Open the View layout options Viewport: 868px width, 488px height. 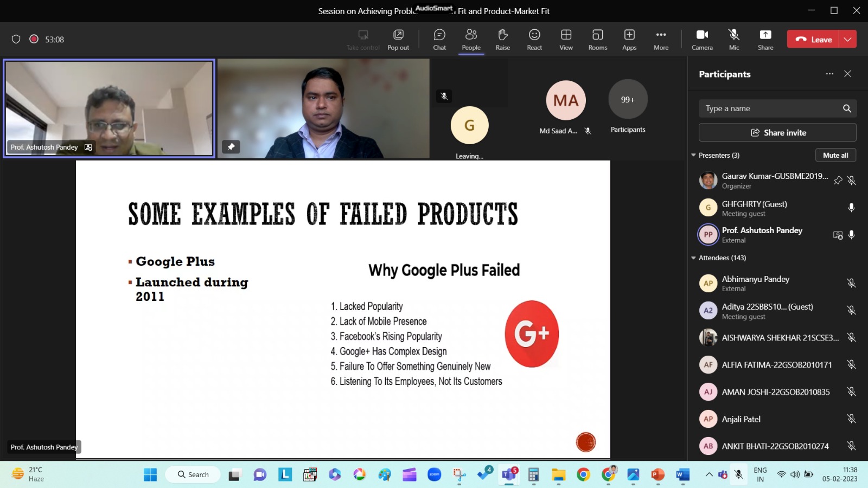coord(566,40)
